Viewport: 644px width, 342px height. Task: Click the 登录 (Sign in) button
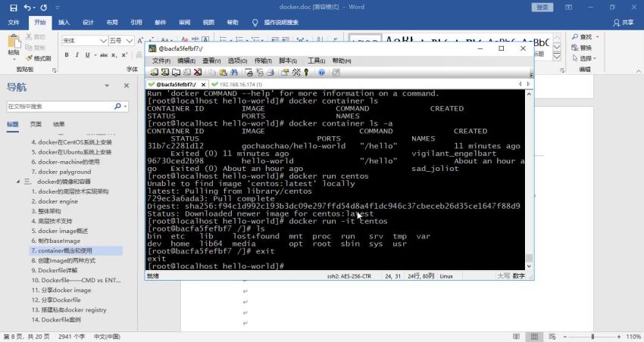(x=542, y=8)
